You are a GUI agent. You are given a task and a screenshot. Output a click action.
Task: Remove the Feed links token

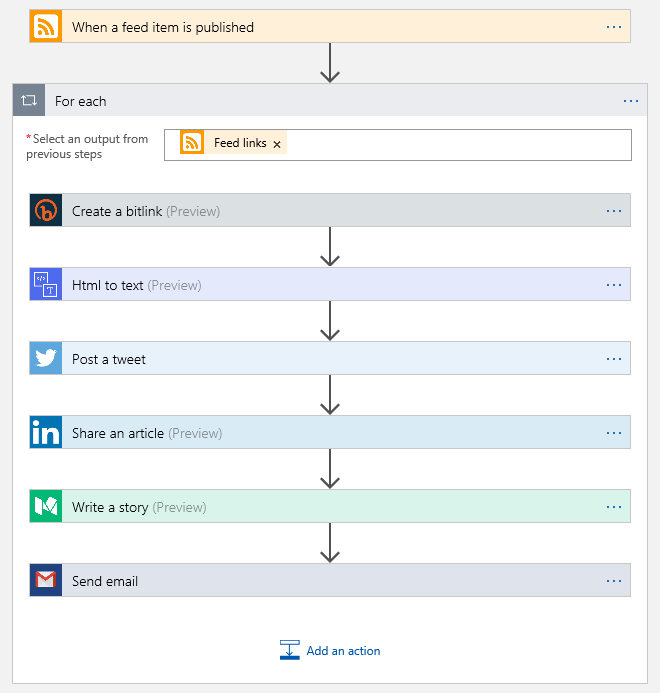(277, 144)
